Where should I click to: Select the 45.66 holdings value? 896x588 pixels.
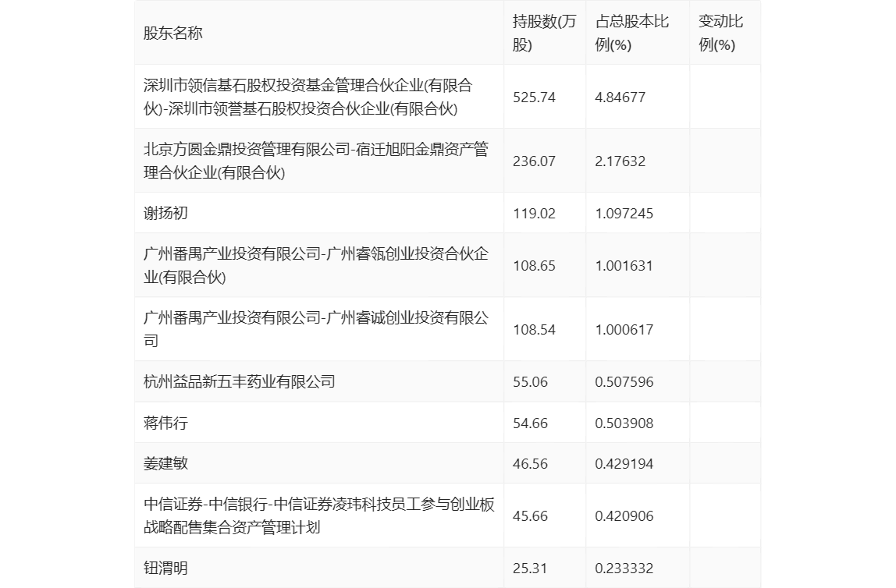click(530, 516)
